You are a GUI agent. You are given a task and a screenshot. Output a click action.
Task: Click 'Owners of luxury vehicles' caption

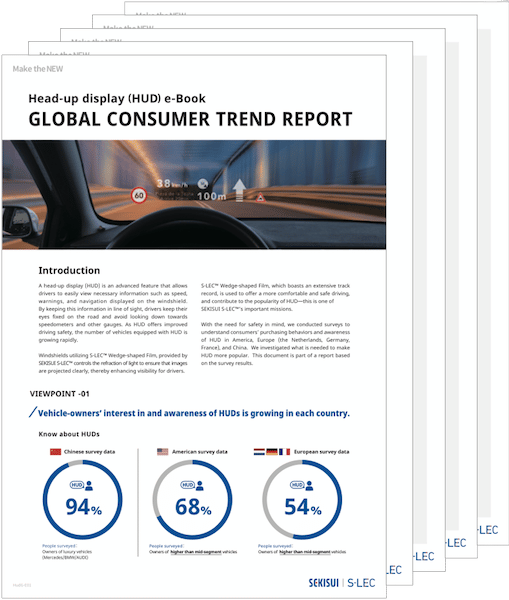[67, 552]
